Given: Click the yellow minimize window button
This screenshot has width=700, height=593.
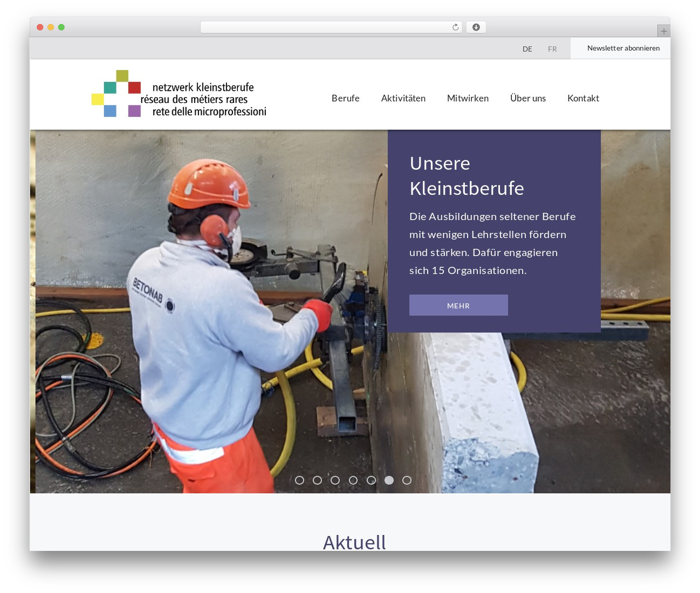Looking at the screenshot, I should 50,27.
